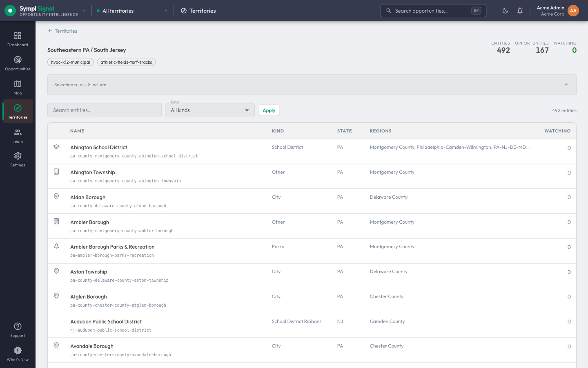The height and width of the screenshot is (368, 588).
Task: Click the back arrow beside Territories
Action: 50,31
